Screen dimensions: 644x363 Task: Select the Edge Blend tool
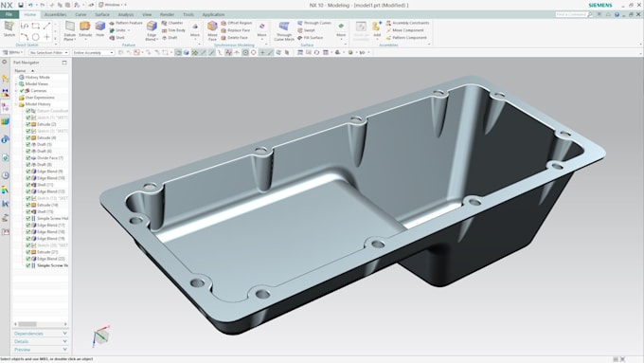[152, 30]
